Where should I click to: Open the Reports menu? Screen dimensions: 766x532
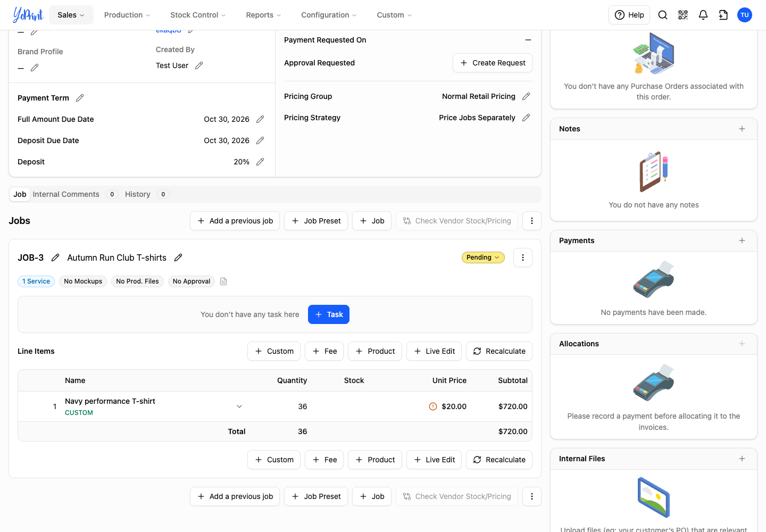point(263,15)
